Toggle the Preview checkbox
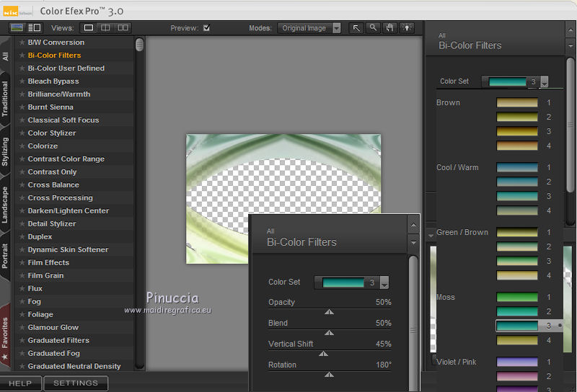 point(206,28)
